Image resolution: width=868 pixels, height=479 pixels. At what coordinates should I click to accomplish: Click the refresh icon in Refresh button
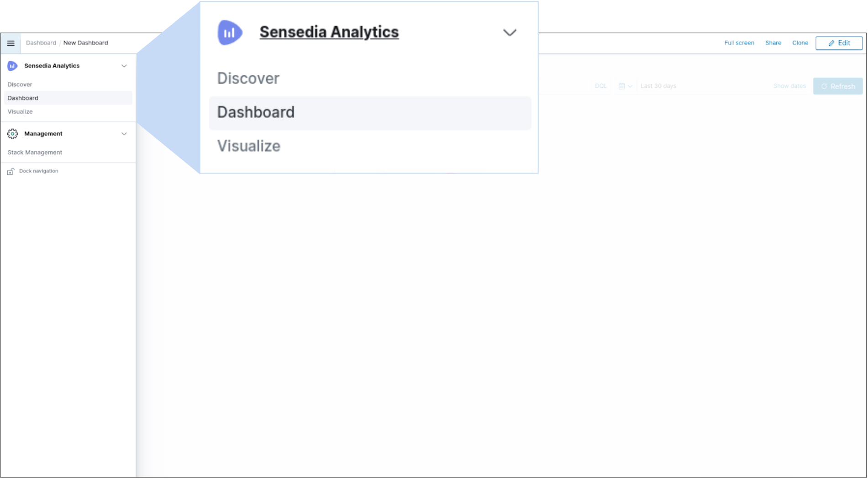[824, 86]
